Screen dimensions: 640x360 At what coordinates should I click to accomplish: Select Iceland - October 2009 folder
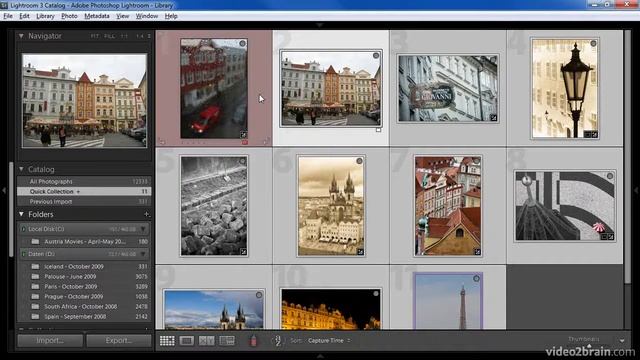pos(84,267)
